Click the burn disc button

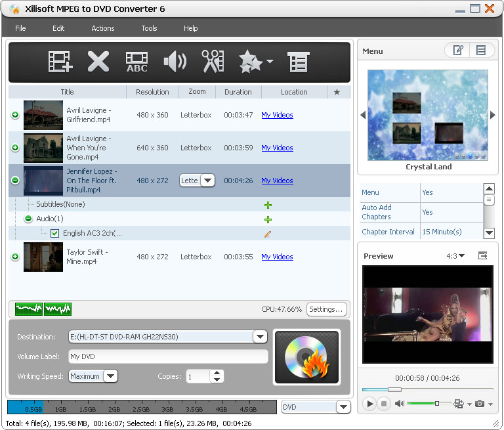[x=306, y=357]
